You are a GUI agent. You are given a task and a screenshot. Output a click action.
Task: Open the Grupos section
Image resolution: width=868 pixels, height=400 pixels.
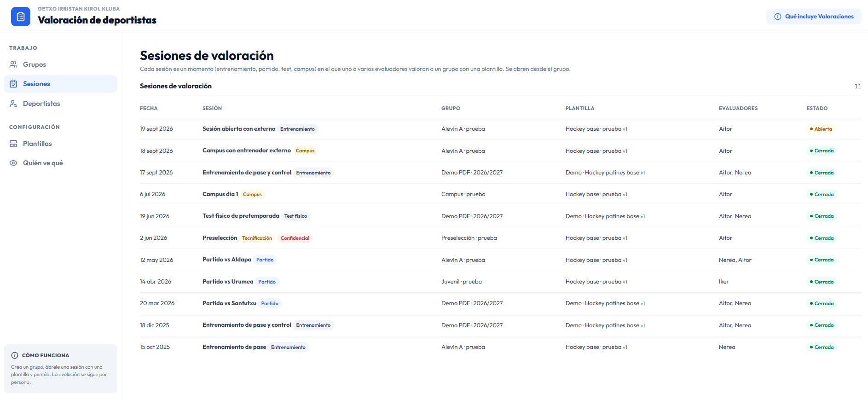[60, 64]
